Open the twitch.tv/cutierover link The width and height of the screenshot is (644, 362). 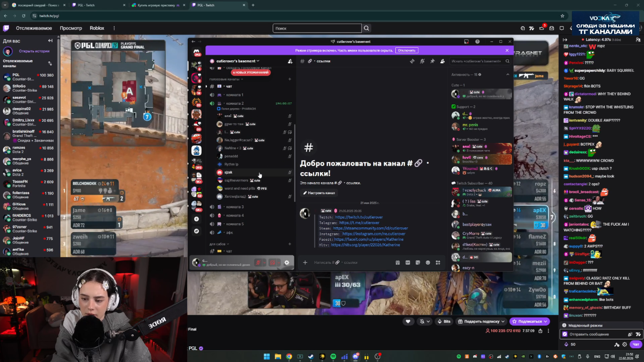tap(359, 217)
